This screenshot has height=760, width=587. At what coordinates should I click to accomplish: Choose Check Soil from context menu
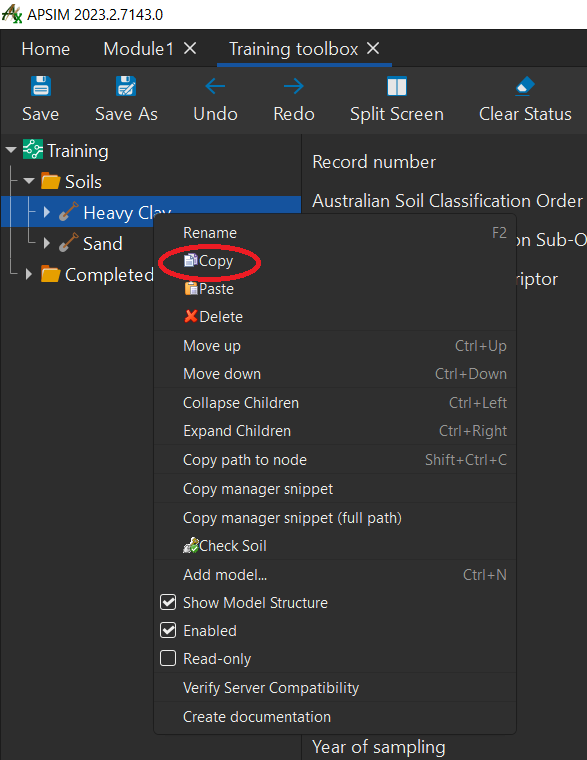pos(225,546)
